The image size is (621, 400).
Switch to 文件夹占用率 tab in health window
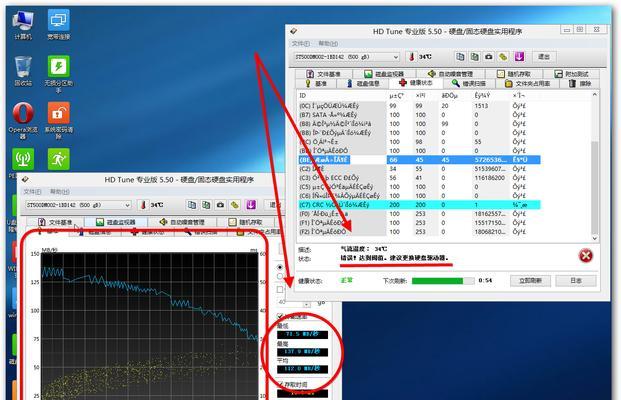tap(528, 84)
